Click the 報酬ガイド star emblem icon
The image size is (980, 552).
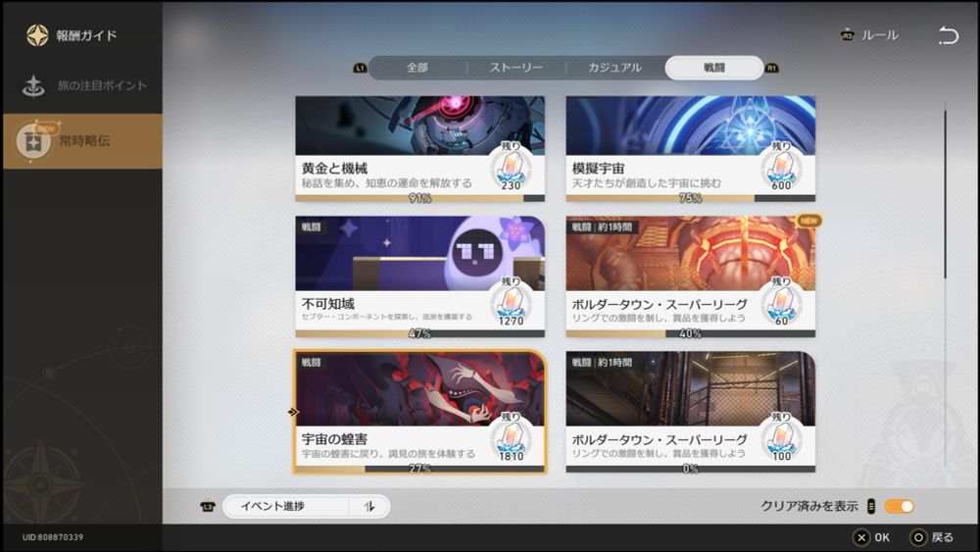click(x=37, y=35)
